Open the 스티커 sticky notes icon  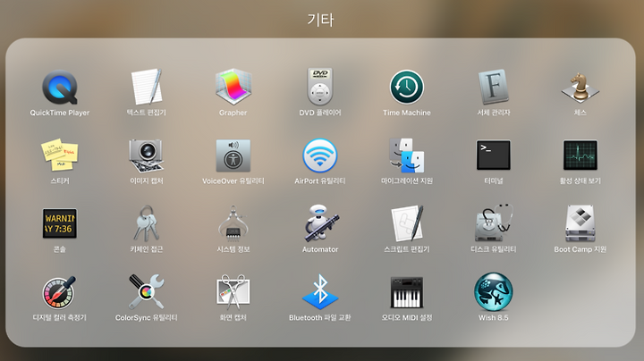point(60,155)
